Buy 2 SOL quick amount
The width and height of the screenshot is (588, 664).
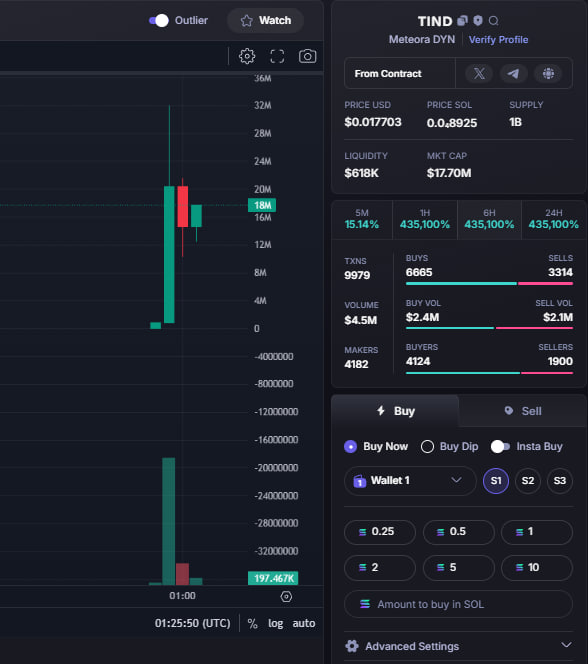[x=380, y=567]
